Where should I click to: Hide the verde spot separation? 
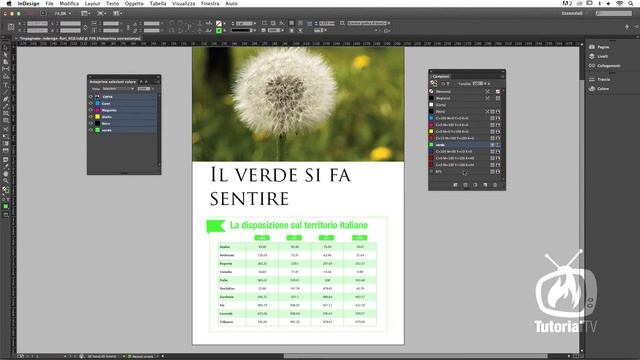[x=91, y=130]
